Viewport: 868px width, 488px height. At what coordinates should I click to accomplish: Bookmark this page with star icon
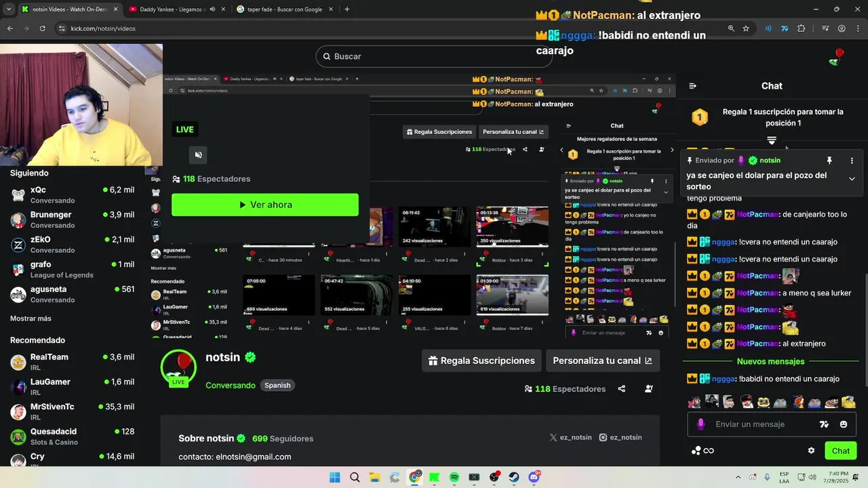click(x=746, y=28)
